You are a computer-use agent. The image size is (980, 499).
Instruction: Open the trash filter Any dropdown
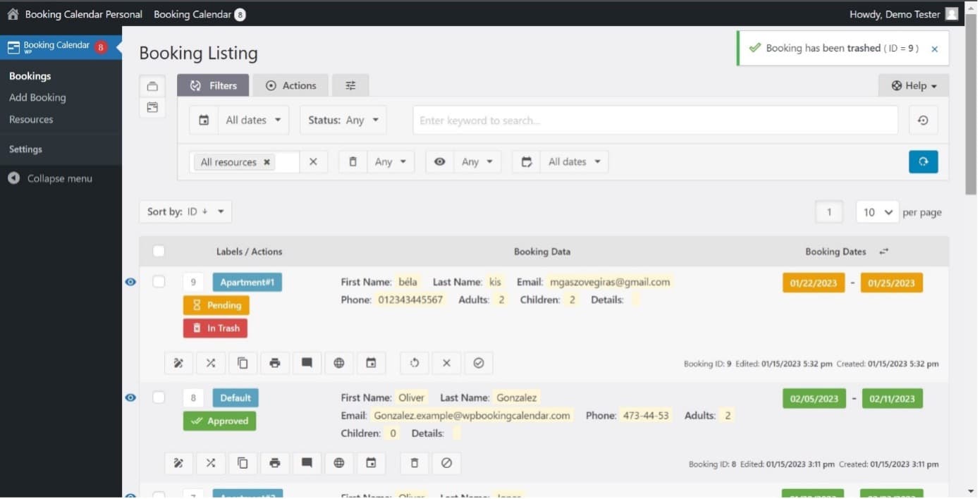(x=391, y=162)
